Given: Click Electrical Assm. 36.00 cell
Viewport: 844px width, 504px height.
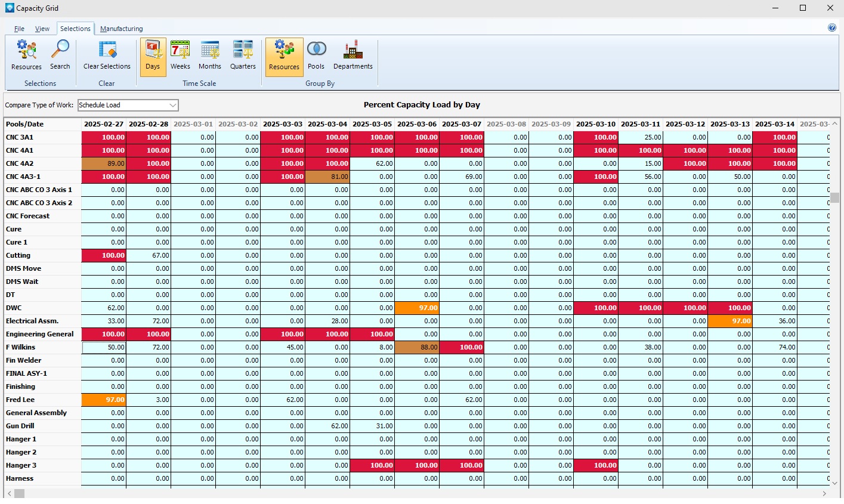Looking at the screenshot, I should tap(775, 321).
